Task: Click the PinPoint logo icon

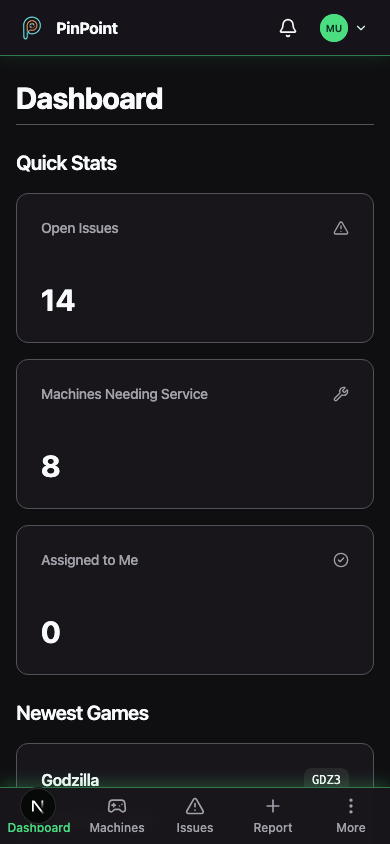Action: 32,28
